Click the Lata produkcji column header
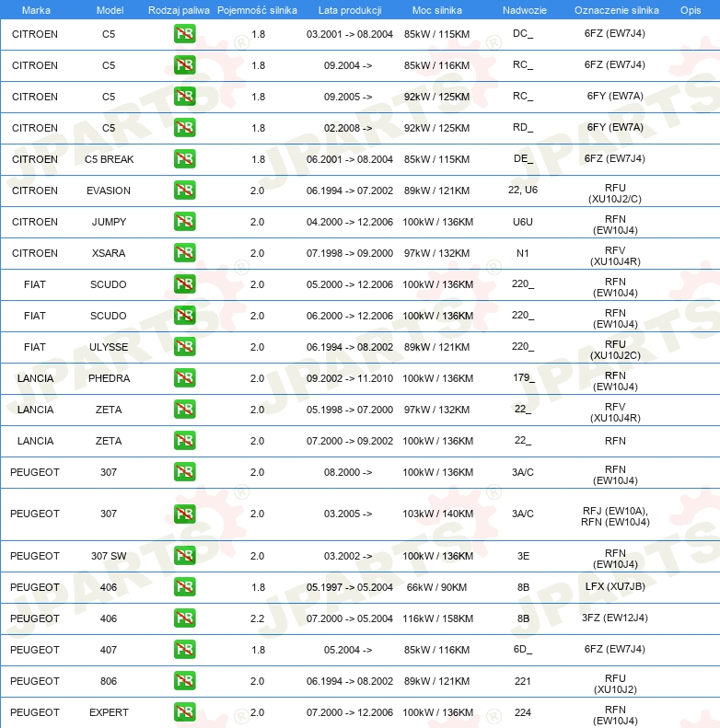Image resolution: width=720 pixels, height=728 pixels. (350, 10)
